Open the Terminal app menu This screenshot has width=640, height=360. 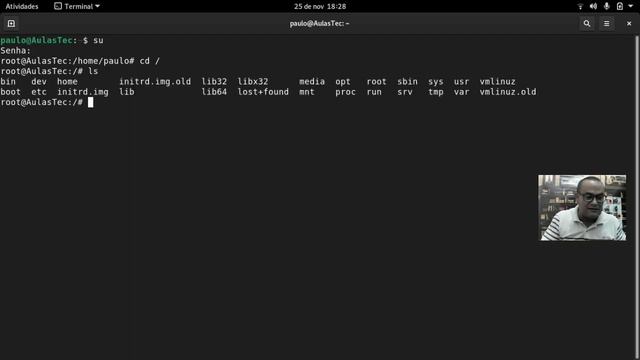(77, 6)
